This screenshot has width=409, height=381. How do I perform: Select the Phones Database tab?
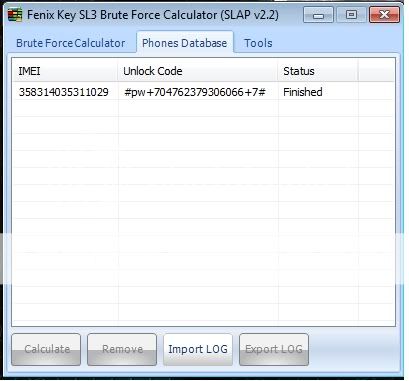pos(185,43)
